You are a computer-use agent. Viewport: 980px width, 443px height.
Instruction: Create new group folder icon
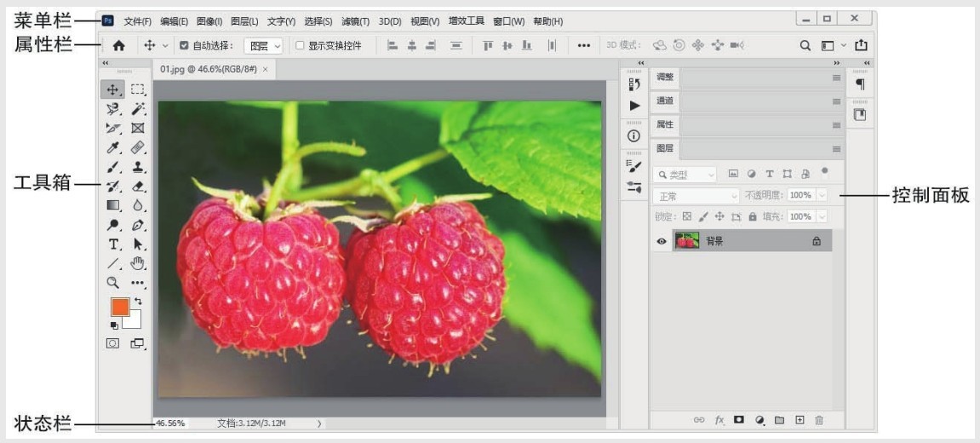tap(779, 420)
